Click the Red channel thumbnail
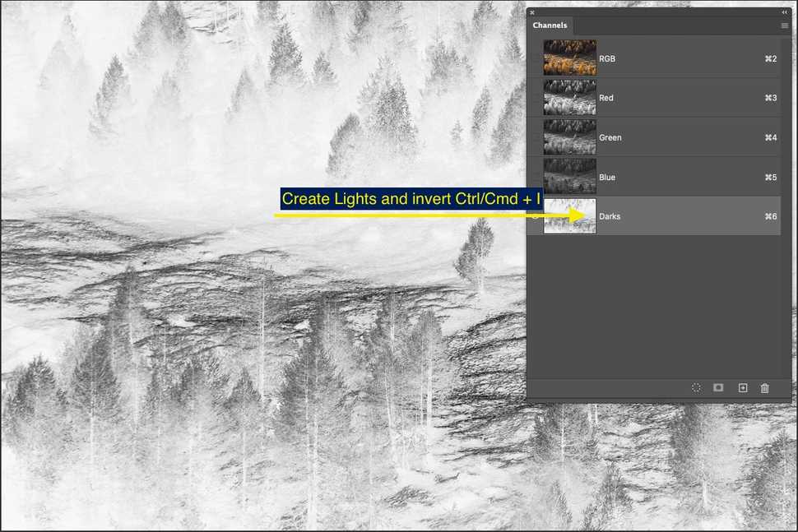The width and height of the screenshot is (798, 532). coord(570,98)
